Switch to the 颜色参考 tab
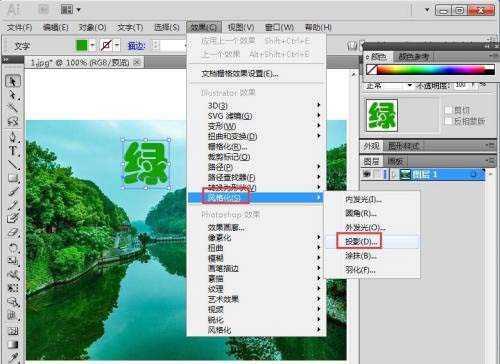 click(x=414, y=57)
